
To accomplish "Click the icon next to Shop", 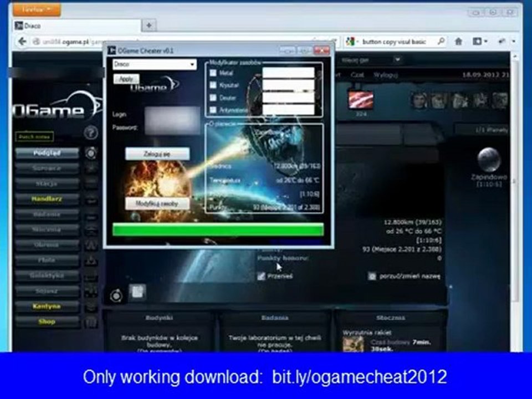I will click(90, 321).
